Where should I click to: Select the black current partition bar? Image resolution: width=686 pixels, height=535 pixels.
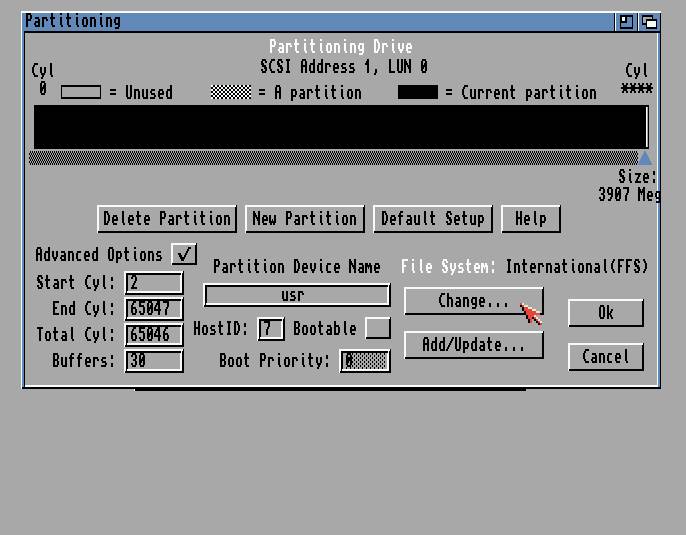340,127
